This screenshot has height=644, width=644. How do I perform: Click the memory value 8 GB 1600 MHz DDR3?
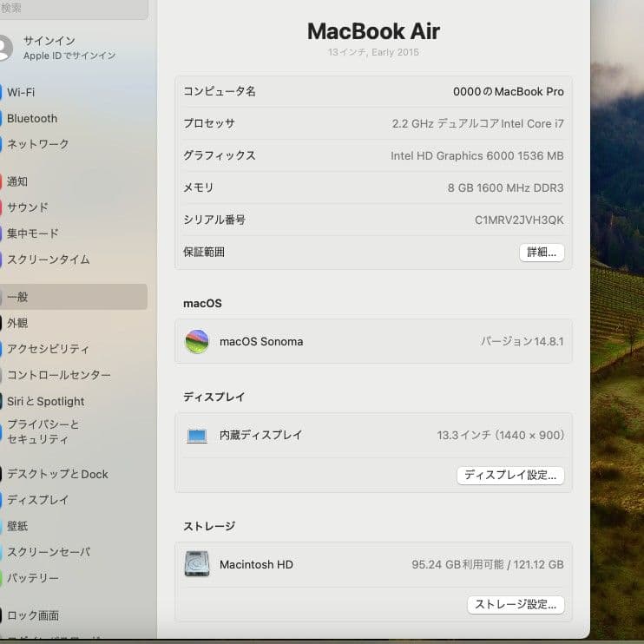[x=506, y=187]
